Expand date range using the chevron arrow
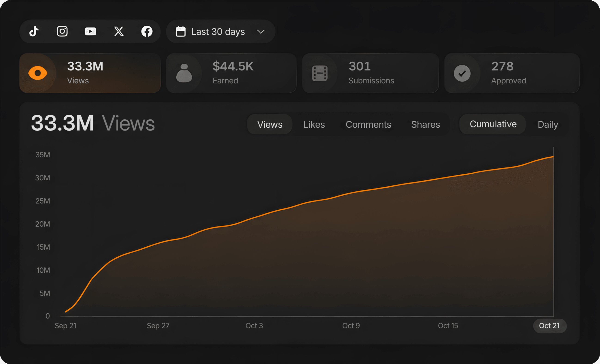 point(261,32)
